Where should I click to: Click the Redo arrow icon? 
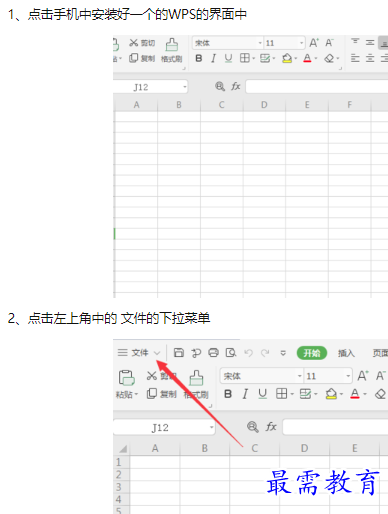click(x=265, y=353)
